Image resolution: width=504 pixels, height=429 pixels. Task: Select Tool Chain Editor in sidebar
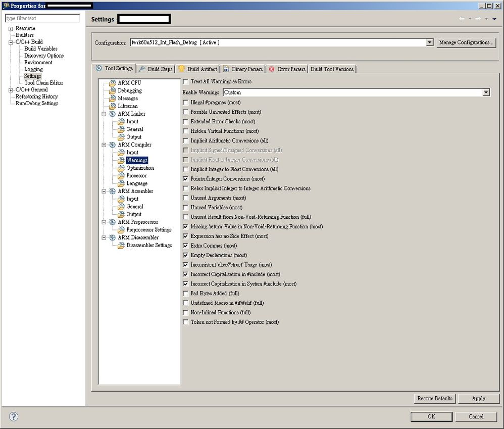(44, 83)
